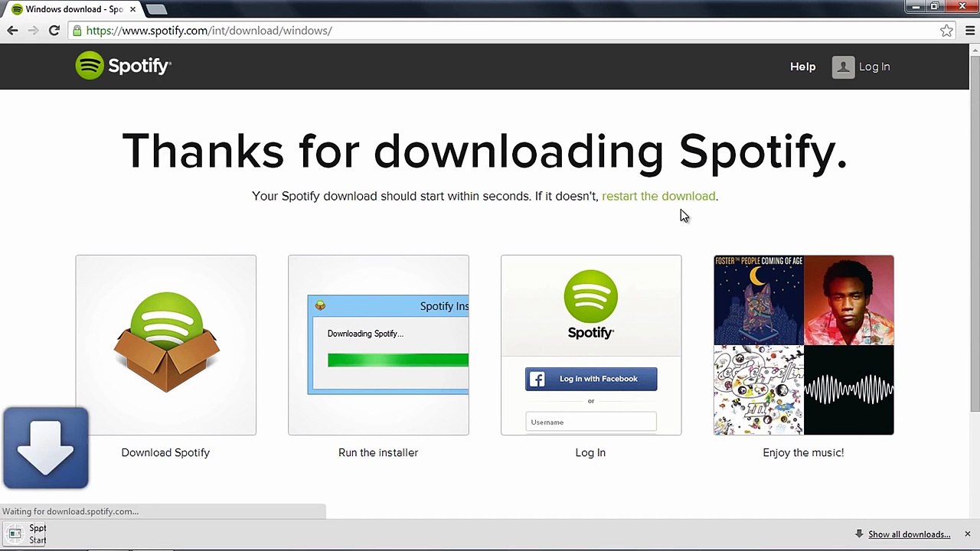
Task: Click the 'Run the installer' caption
Action: pos(378,452)
